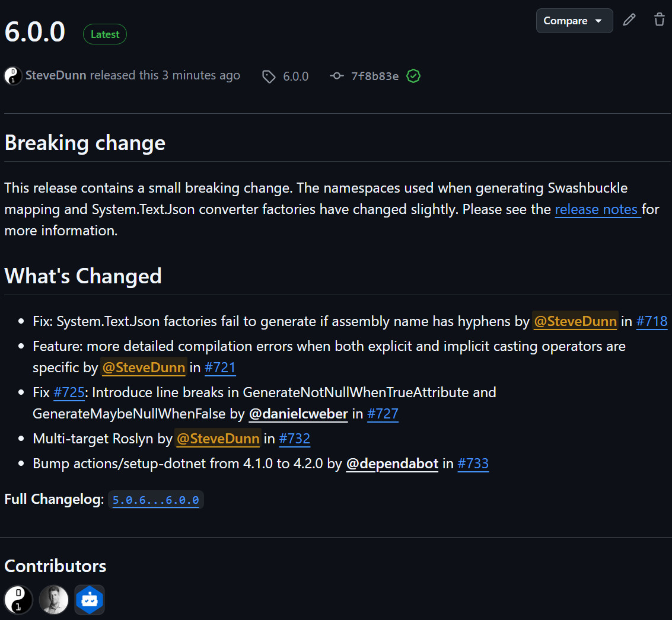Click the 'Full Changelog:' label
Viewport: 672px width, 620px height.
[54, 499]
